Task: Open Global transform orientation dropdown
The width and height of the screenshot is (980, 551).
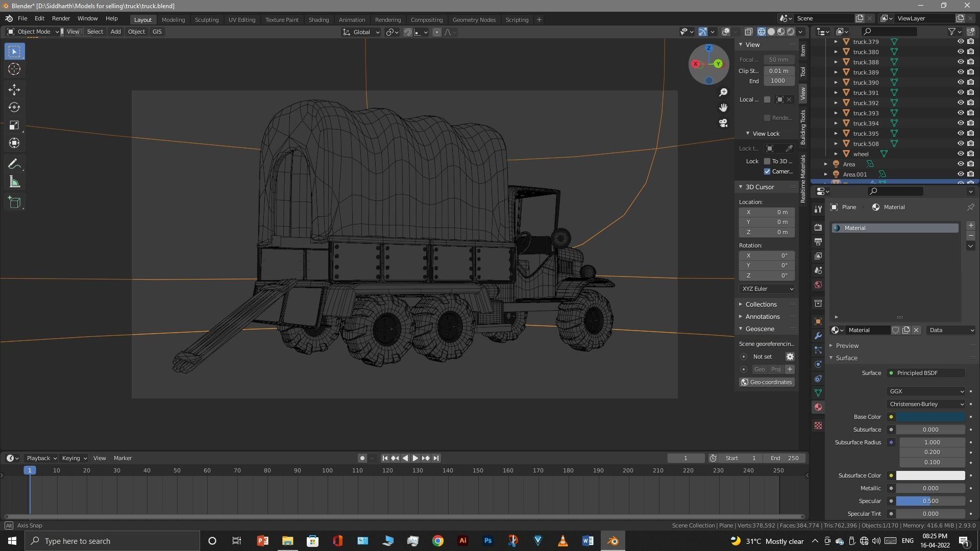Action: click(361, 32)
